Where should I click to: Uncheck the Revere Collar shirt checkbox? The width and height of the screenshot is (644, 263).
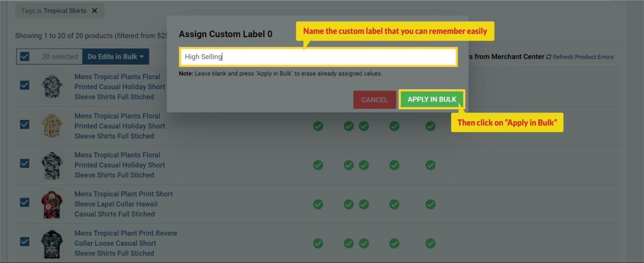pos(25,242)
